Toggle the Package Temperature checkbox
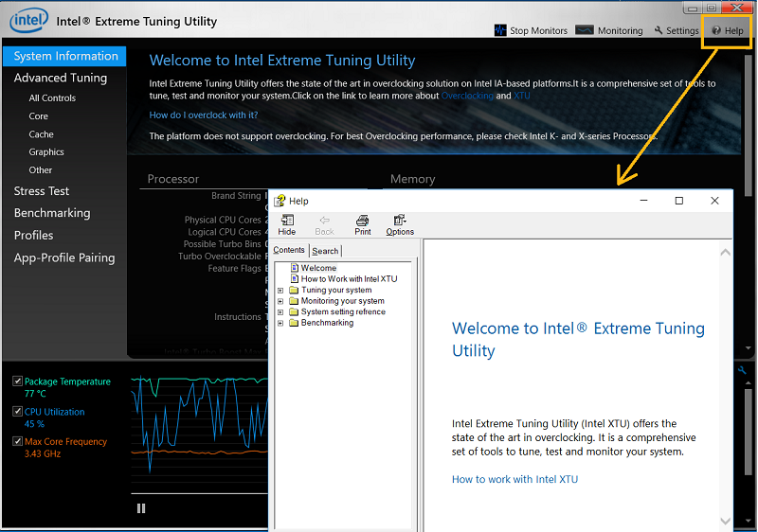This screenshot has width=758, height=532. tap(17, 381)
